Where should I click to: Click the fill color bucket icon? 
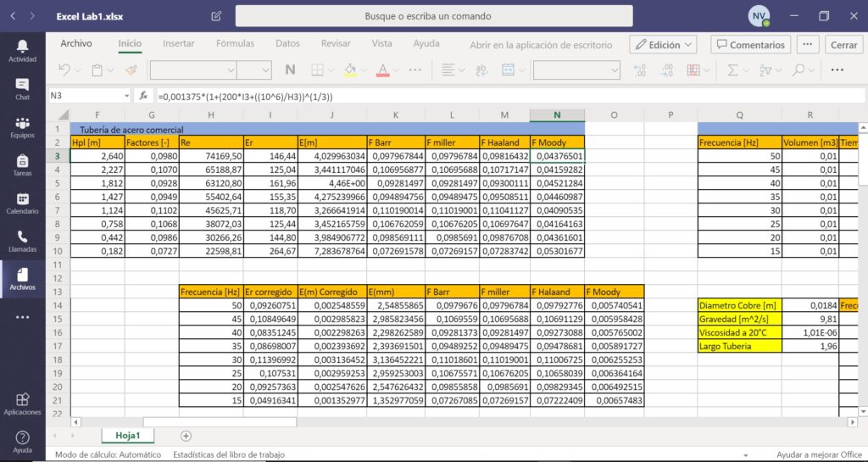pyautogui.click(x=351, y=70)
